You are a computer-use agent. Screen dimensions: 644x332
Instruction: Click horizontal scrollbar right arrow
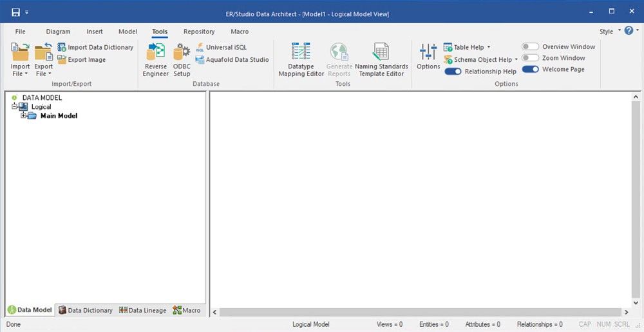(x=627, y=312)
